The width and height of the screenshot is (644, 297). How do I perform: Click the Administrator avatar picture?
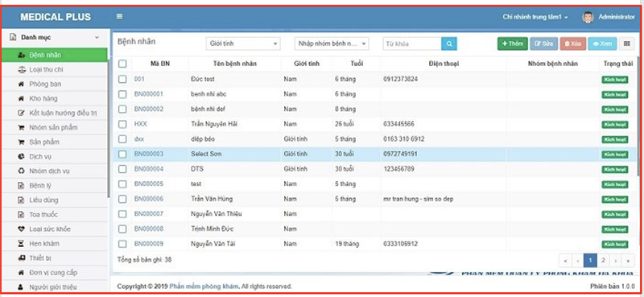(x=588, y=17)
